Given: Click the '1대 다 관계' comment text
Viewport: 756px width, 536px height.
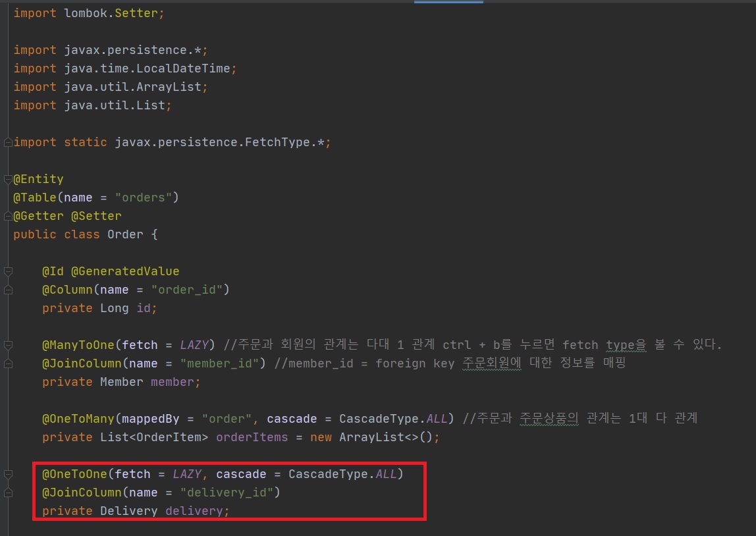Looking at the screenshot, I should point(663,418).
